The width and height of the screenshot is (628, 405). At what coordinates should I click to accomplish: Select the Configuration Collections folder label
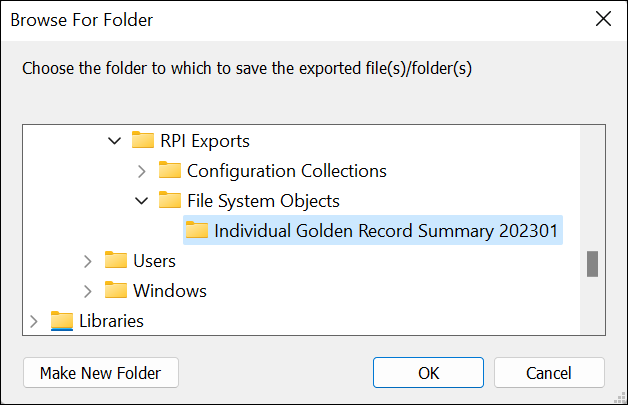pyautogui.click(x=286, y=171)
